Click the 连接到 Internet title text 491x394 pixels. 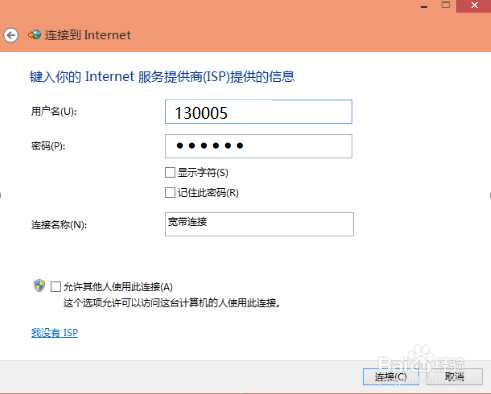(x=88, y=35)
